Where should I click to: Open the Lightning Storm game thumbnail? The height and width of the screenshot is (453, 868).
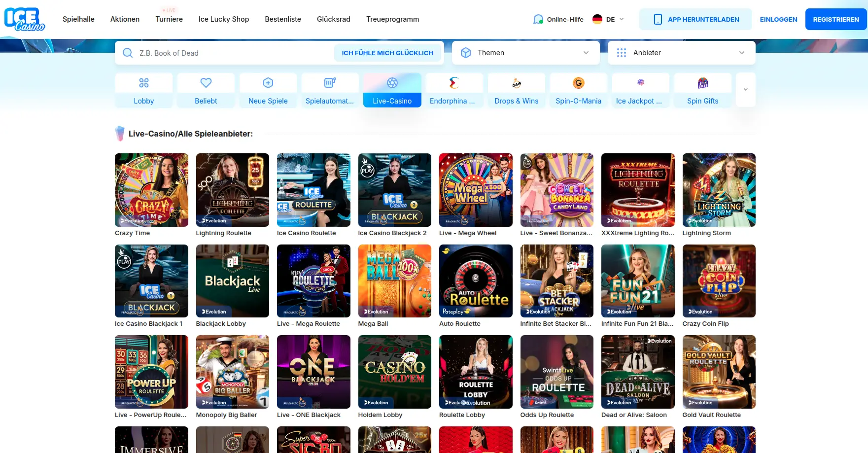pyautogui.click(x=719, y=190)
